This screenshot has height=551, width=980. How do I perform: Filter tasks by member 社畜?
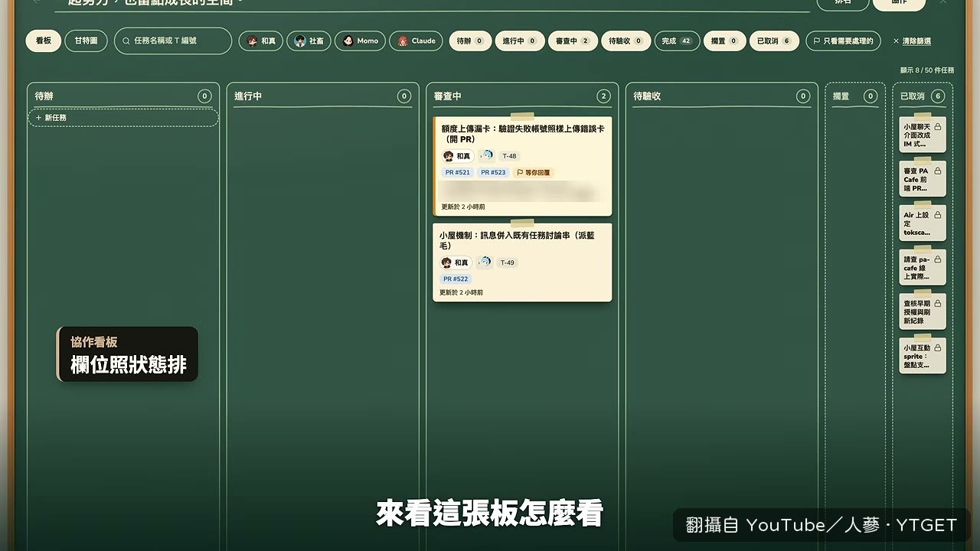pos(309,41)
